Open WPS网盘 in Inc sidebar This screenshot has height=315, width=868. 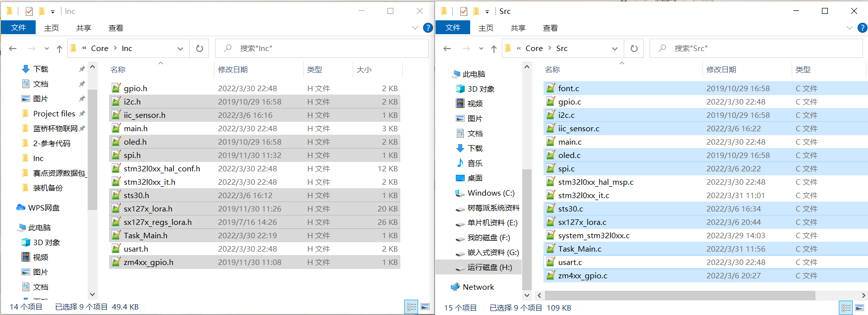tap(38, 208)
